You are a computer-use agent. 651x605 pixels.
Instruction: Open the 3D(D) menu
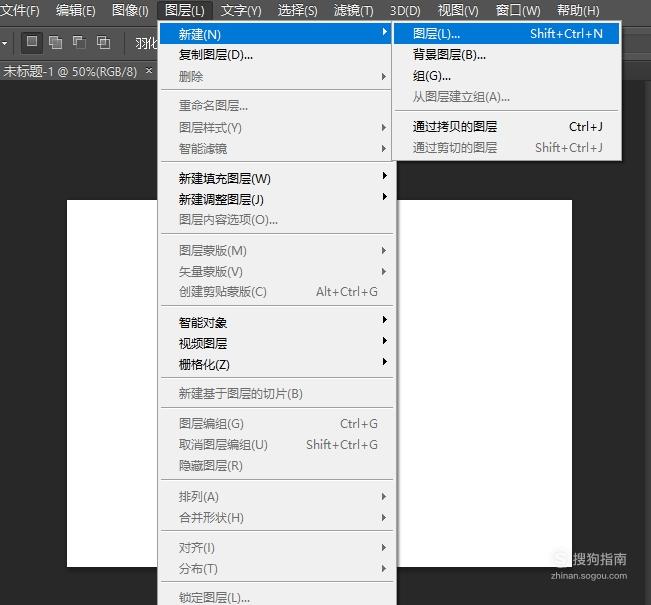point(405,10)
